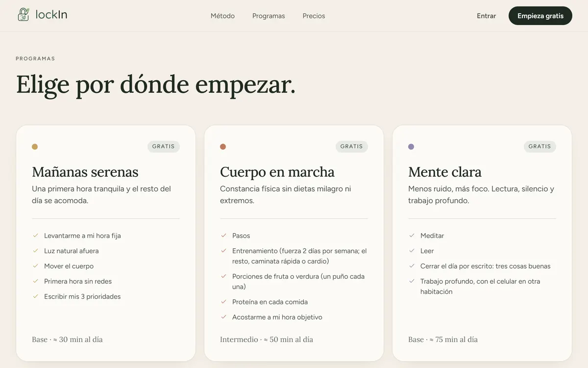Open the Programas navigation link
Image resolution: width=588 pixels, height=368 pixels.
269,16
